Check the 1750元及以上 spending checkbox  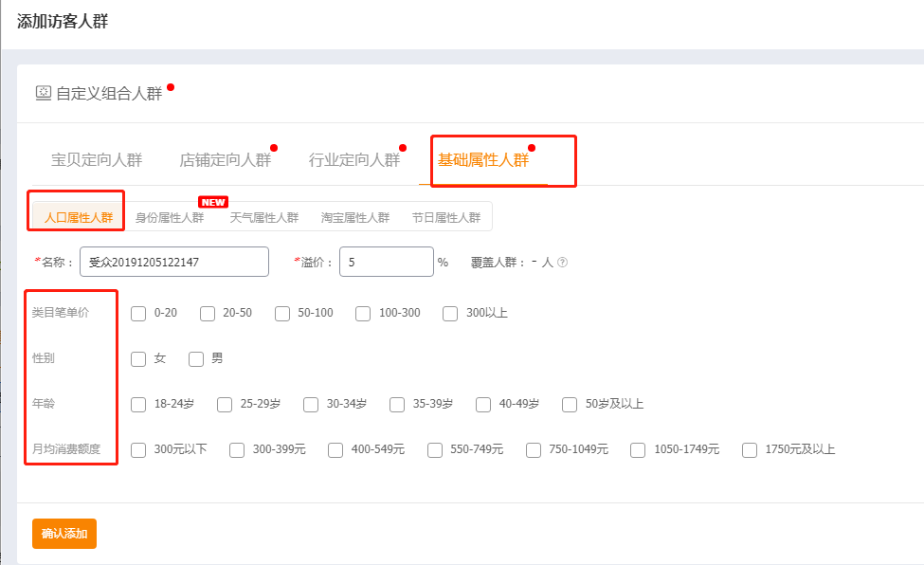click(750, 450)
